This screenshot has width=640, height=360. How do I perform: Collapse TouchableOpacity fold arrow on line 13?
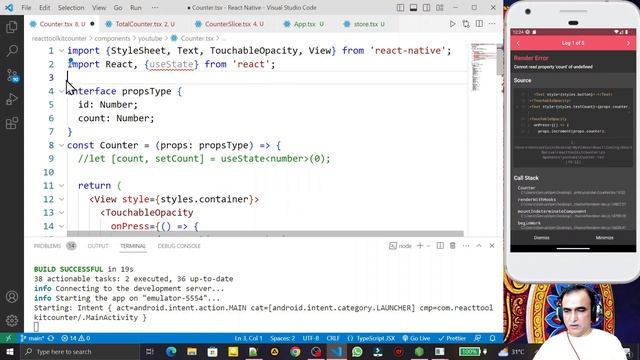[61, 213]
